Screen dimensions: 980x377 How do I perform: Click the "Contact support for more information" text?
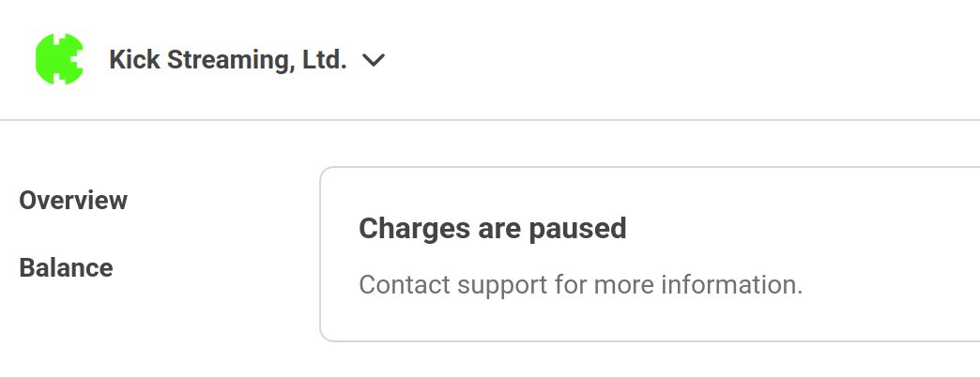580,284
